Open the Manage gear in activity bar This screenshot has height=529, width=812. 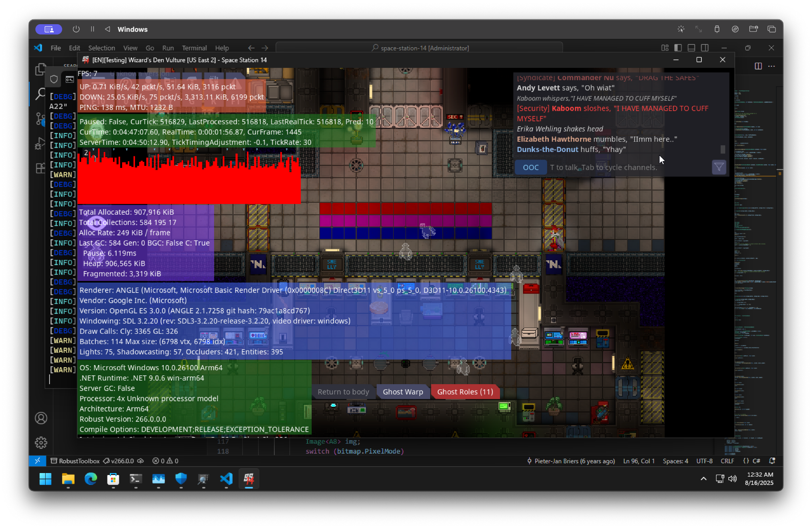tap(41, 442)
